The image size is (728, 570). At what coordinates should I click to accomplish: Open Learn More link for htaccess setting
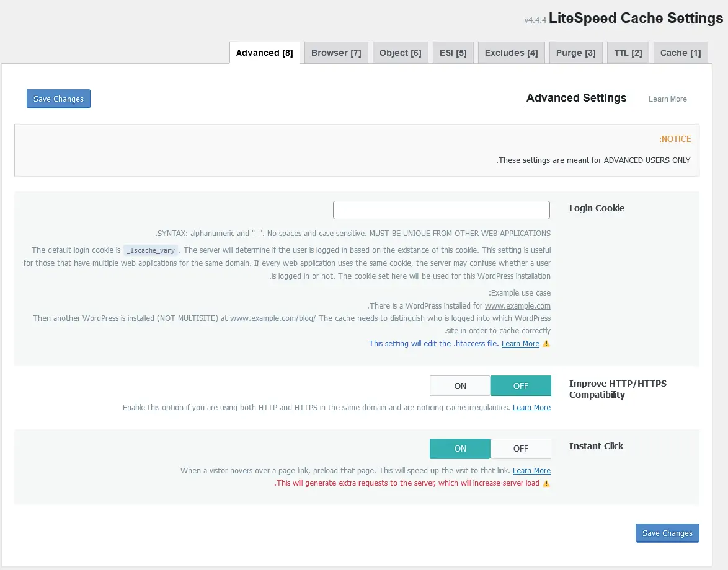(520, 344)
